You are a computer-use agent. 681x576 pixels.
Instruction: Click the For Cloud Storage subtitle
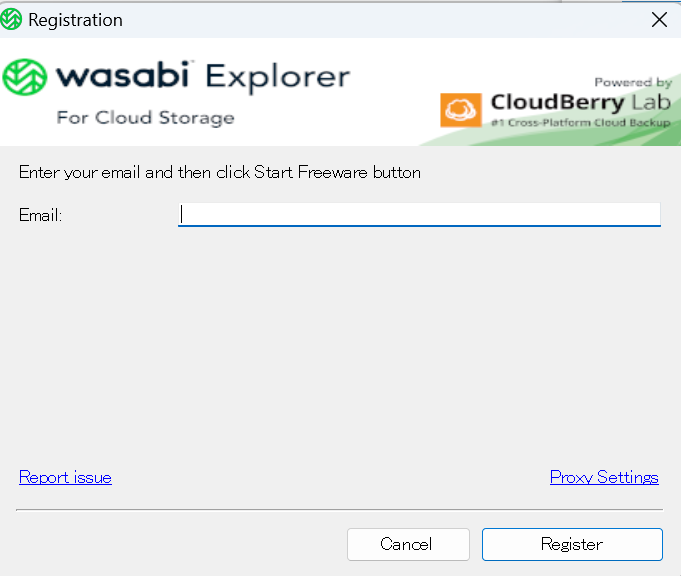[x=145, y=118]
